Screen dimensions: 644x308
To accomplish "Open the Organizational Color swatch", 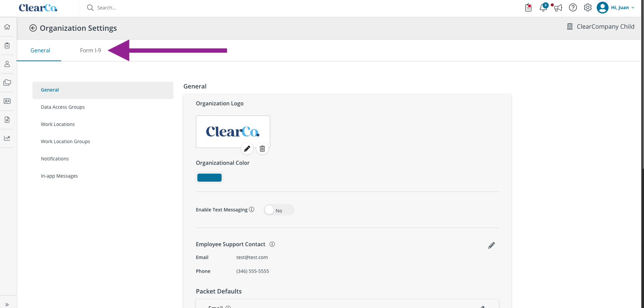I will point(209,178).
